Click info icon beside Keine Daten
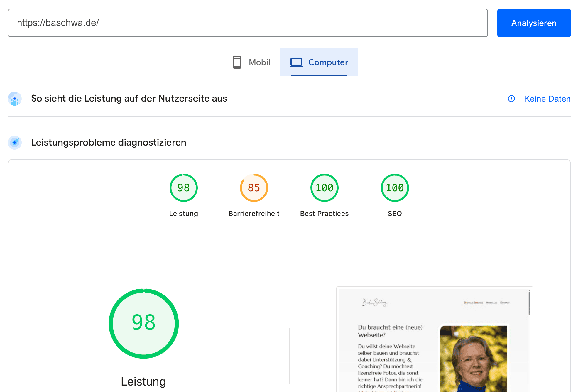The width and height of the screenshot is (578, 392). [511, 99]
